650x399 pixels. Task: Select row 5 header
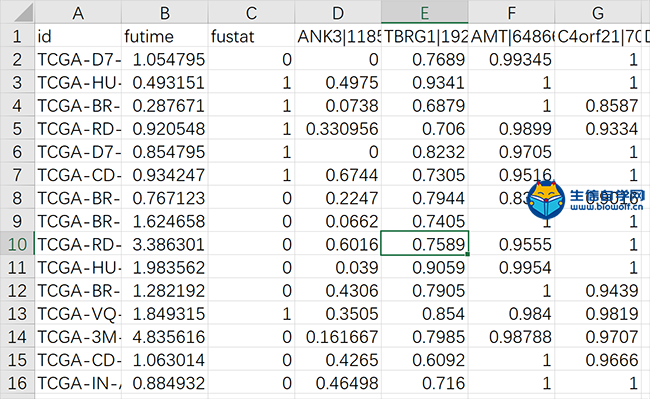[x=17, y=128]
